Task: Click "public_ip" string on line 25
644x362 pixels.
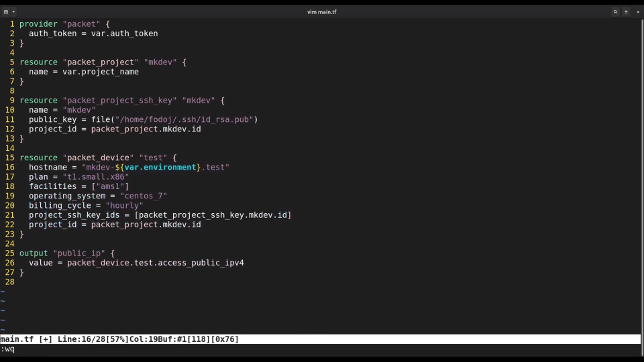Action: click(79, 253)
